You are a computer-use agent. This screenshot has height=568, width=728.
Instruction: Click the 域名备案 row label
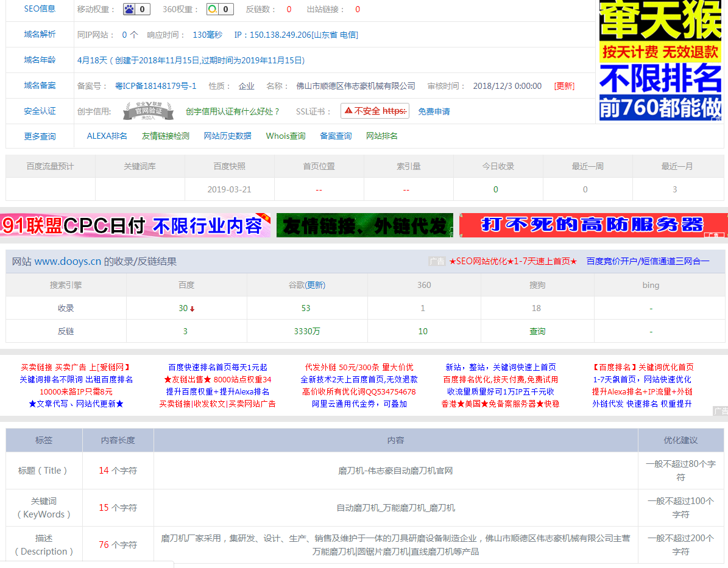tap(40, 85)
